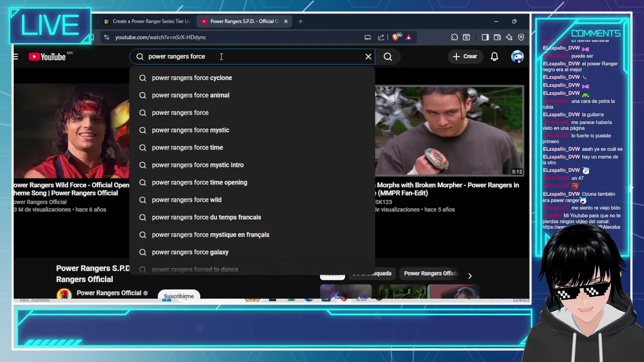Select power rangers forced to dance suggestion
This screenshot has width=644, height=362.
coord(252,269)
